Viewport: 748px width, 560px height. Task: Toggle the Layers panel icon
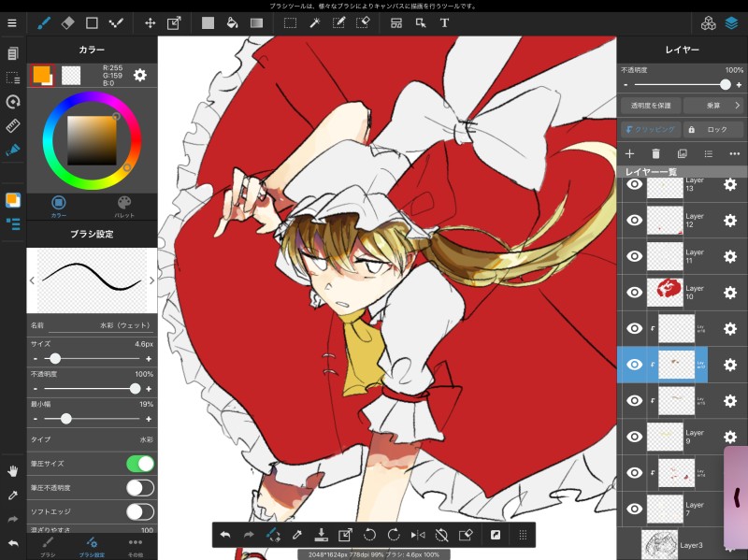(731, 22)
